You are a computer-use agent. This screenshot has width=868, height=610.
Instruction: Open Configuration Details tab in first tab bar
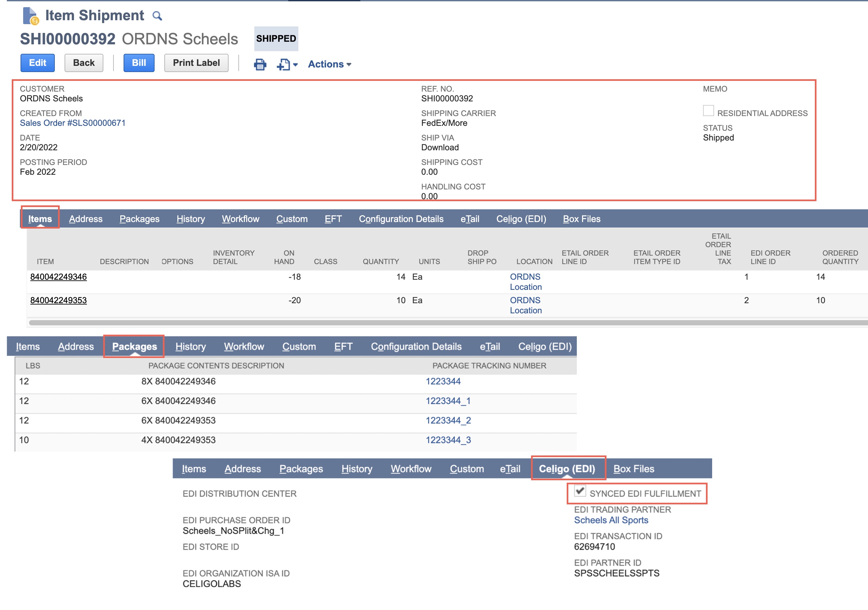click(401, 219)
